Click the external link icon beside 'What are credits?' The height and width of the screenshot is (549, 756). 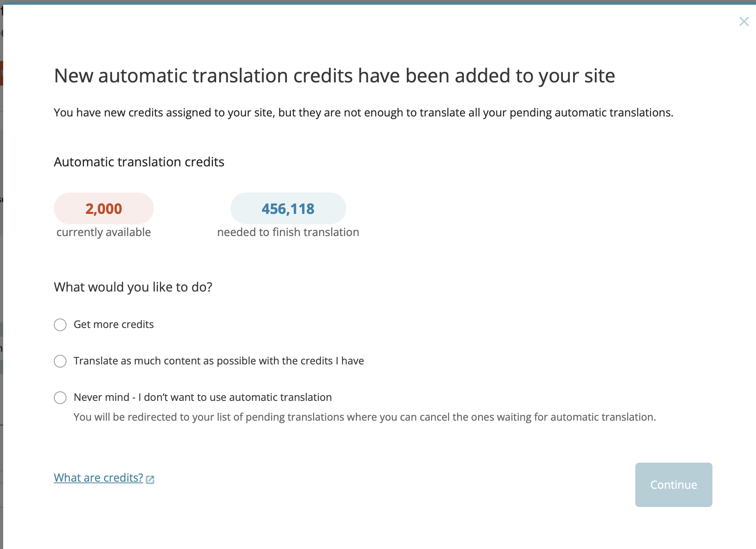150,479
